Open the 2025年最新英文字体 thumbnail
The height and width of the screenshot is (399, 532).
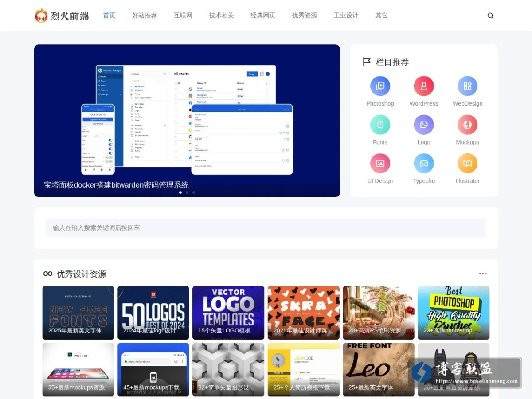[x=78, y=313]
